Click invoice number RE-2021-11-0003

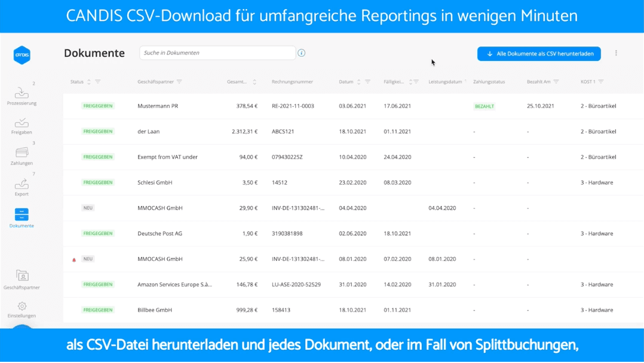click(x=293, y=106)
